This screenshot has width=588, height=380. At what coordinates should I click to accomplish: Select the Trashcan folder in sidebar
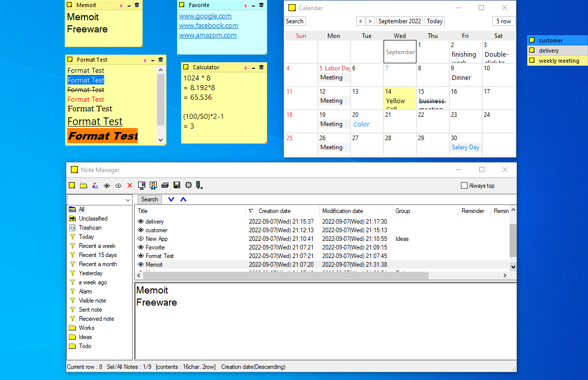pos(90,228)
